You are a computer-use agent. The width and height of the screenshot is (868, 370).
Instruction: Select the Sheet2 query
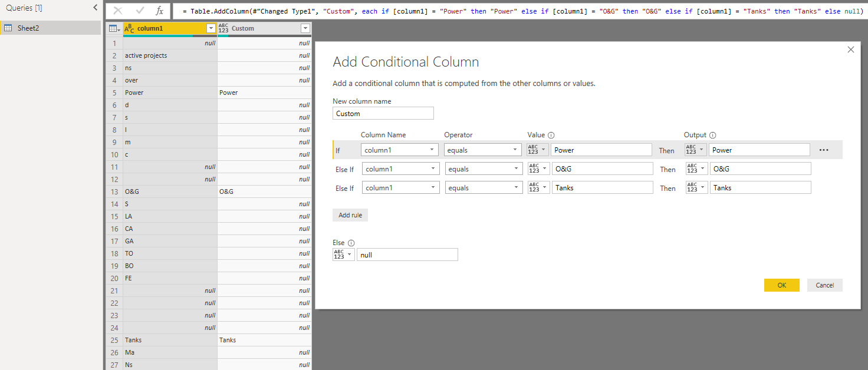click(51, 28)
